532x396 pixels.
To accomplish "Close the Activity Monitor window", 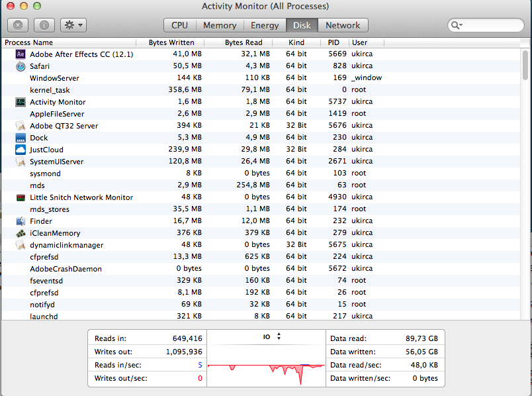I will coord(11,6).
